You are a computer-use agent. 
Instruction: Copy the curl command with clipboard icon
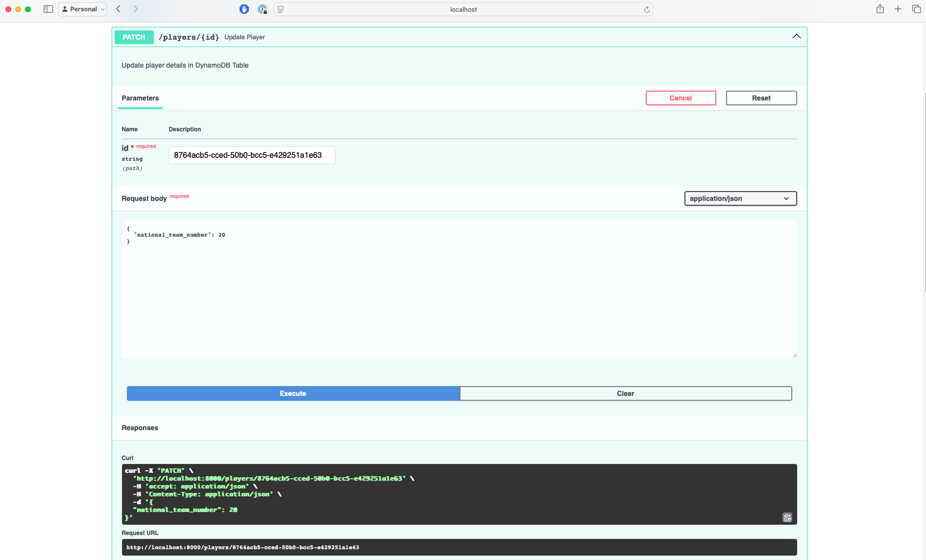(x=787, y=517)
